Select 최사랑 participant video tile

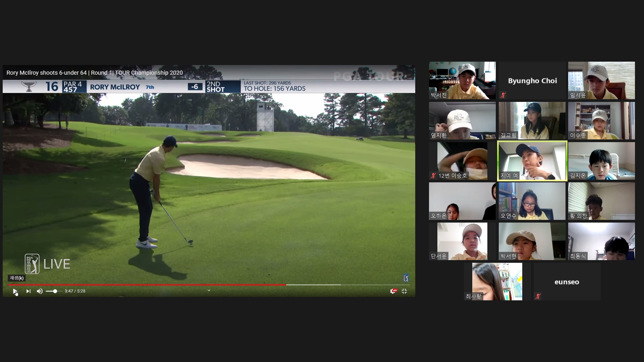pyautogui.click(x=493, y=282)
